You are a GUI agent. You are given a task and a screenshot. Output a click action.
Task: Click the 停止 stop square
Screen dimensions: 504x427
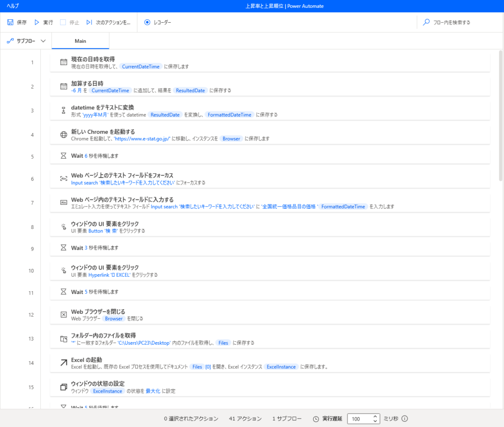click(x=63, y=23)
